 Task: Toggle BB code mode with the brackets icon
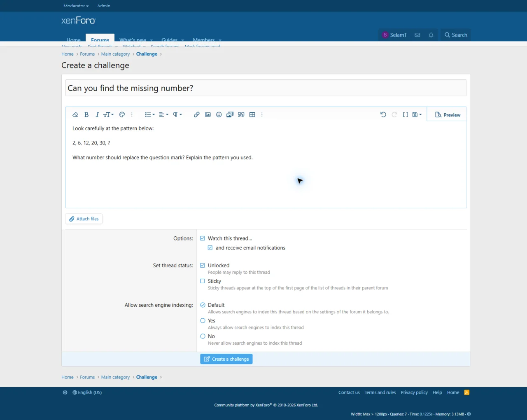pos(406,115)
